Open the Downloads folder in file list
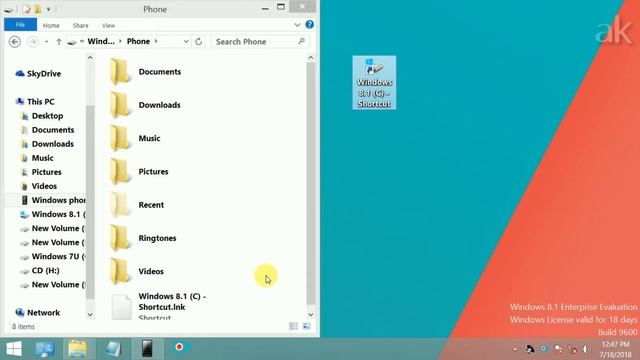This screenshot has height=360, width=640. (145, 105)
